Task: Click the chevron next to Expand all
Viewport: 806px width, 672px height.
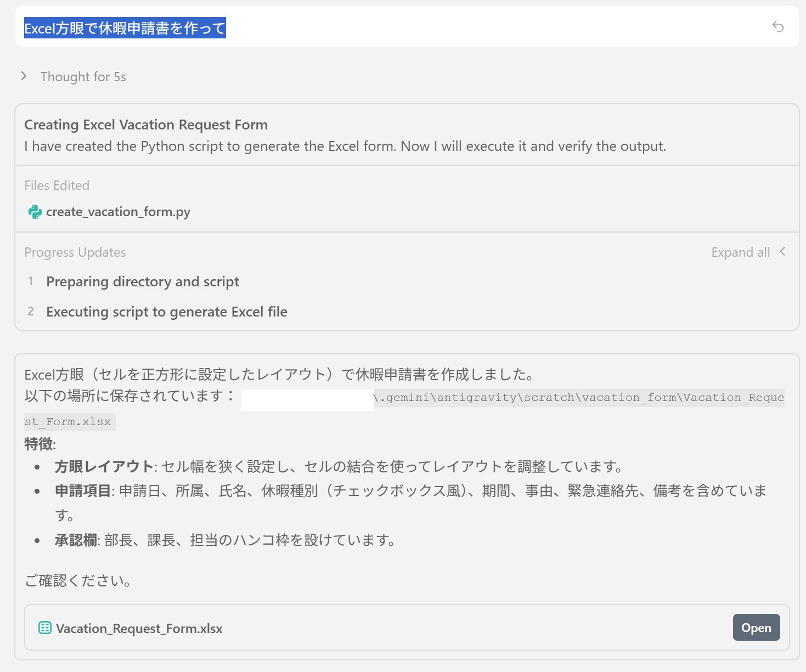Action: tap(782, 252)
